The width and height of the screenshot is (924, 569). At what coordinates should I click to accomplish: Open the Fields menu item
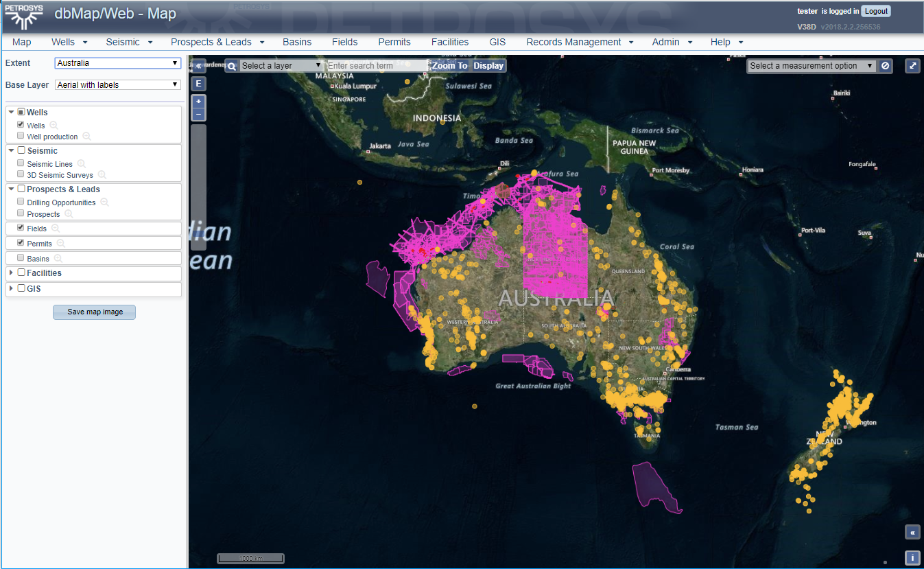344,42
